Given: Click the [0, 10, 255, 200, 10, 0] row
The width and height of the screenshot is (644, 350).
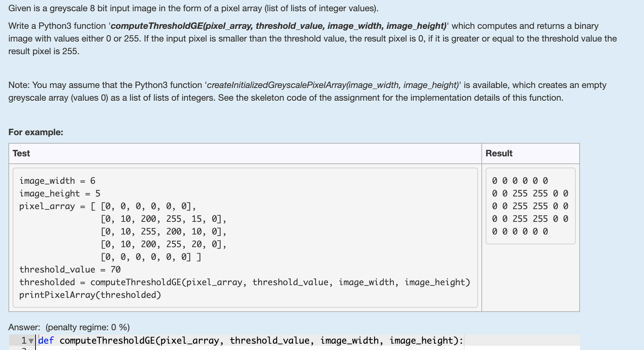Looking at the screenshot, I should coord(163,231).
